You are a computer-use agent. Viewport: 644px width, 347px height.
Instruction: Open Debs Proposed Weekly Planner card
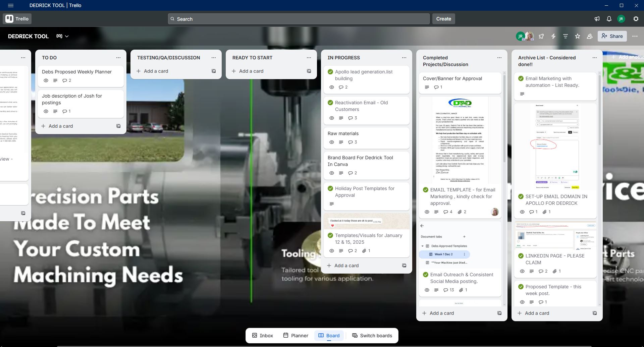81,76
